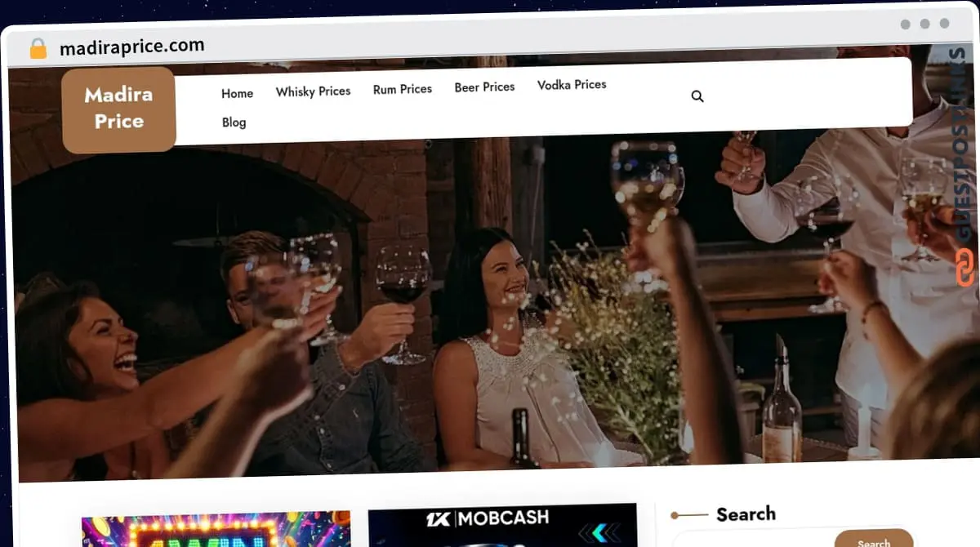Screen dimensions: 980x547
Task: Click the Search sidebar heading
Action: [746, 514]
